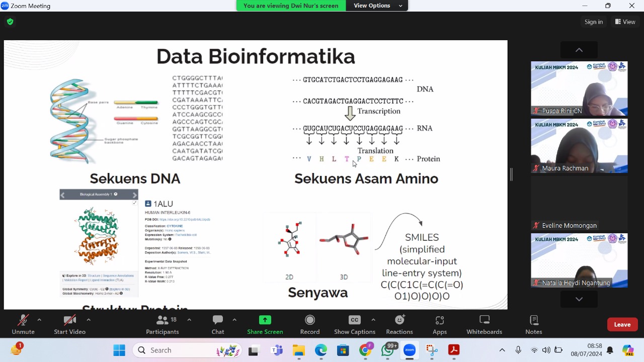Viewport: 644px width, 362px height.
Task: Click the taskbar Search box
Action: (187, 350)
